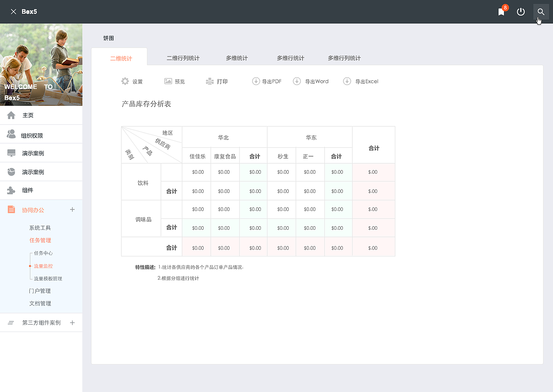Open 任务中心 under 任务管理
Image resolution: width=553 pixels, height=392 pixels.
point(43,253)
